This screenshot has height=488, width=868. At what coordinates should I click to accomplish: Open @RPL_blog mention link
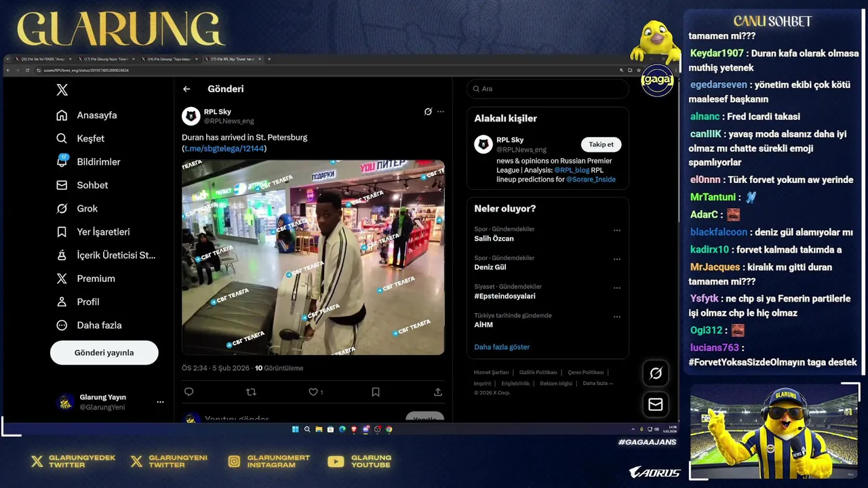(x=572, y=170)
